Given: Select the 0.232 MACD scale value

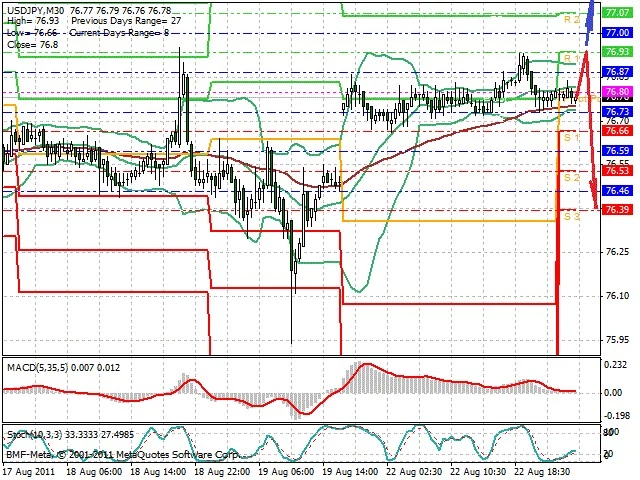Looking at the screenshot, I should point(616,364).
